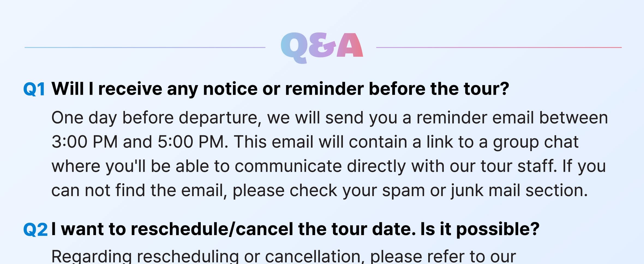
Task: Click the "spam or junk mail section" text
Action: click(484, 190)
